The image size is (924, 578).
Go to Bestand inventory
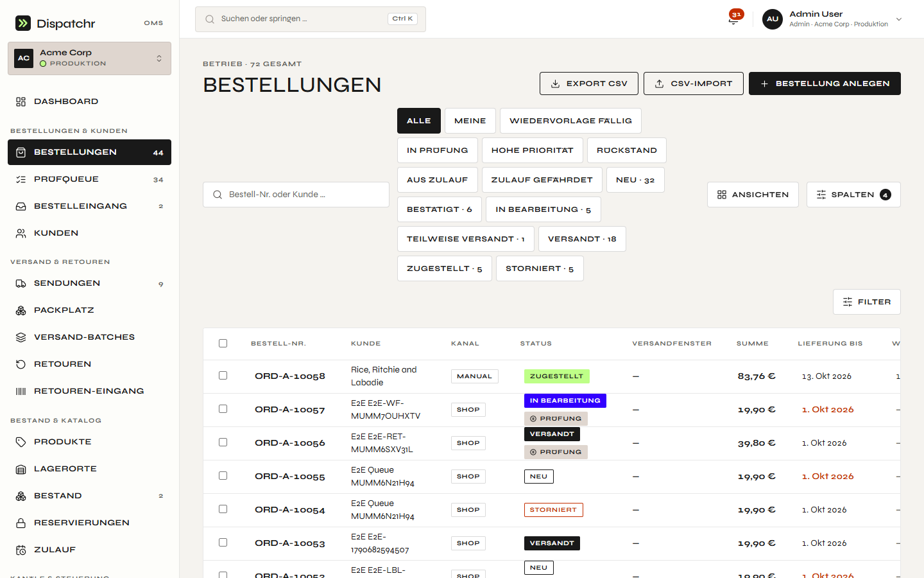click(x=89, y=496)
